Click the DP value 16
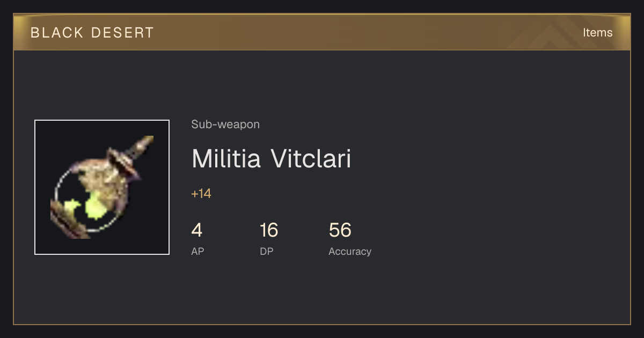 (269, 230)
